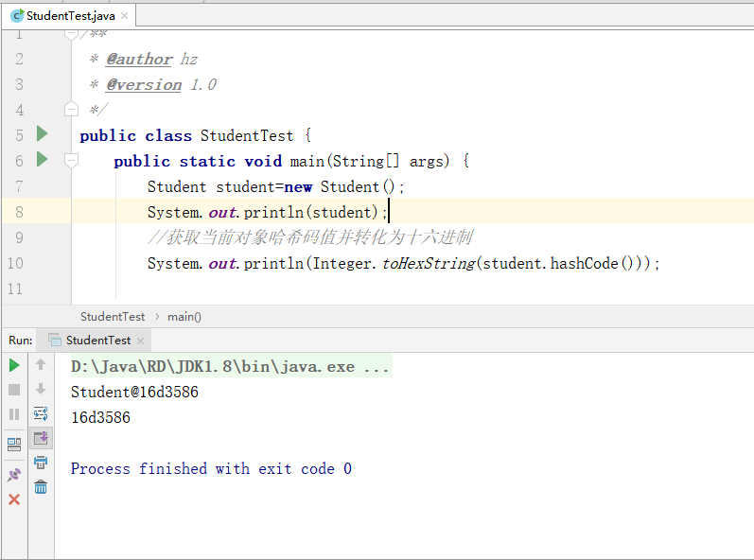Click the @author tag in the comment

pyautogui.click(x=139, y=60)
